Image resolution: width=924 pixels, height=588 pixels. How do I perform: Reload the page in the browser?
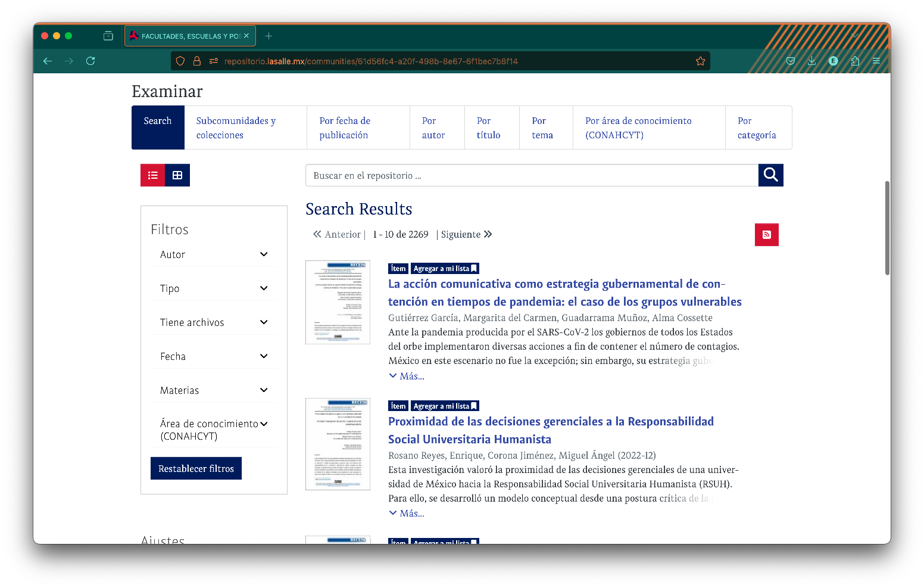click(x=90, y=61)
